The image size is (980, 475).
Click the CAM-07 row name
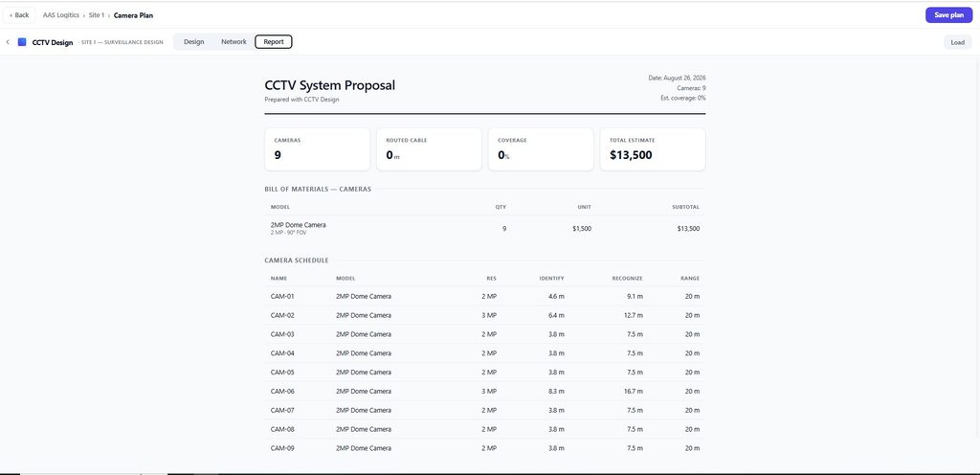(x=282, y=411)
